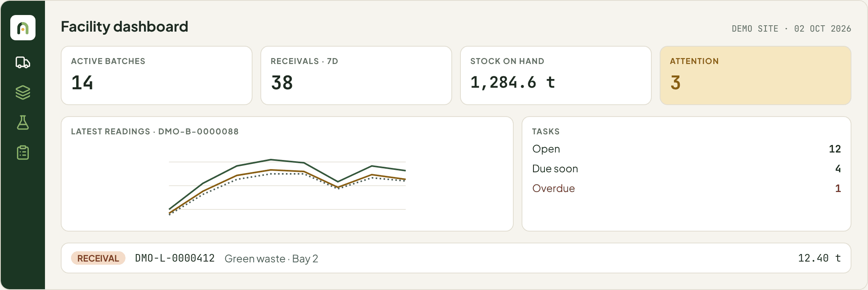Viewport: 868px width, 290px height.
Task: Open the clipboard tasks sidebar icon
Action: tap(23, 153)
